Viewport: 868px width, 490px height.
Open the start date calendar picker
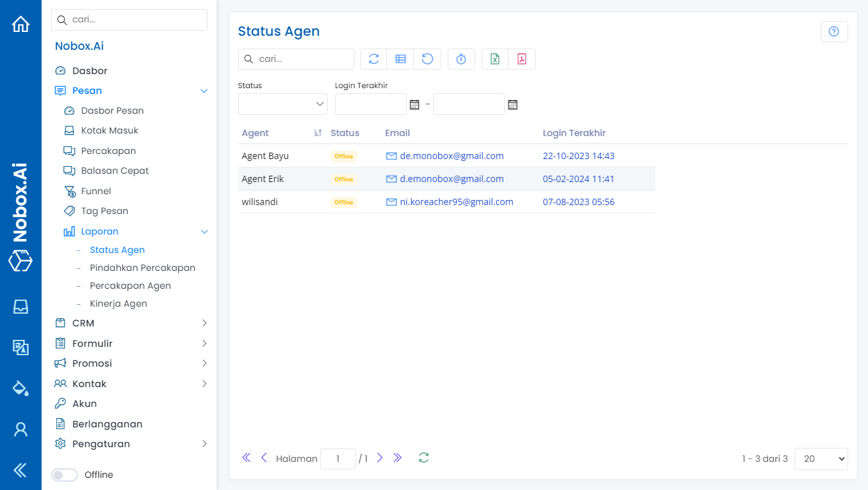pos(415,104)
